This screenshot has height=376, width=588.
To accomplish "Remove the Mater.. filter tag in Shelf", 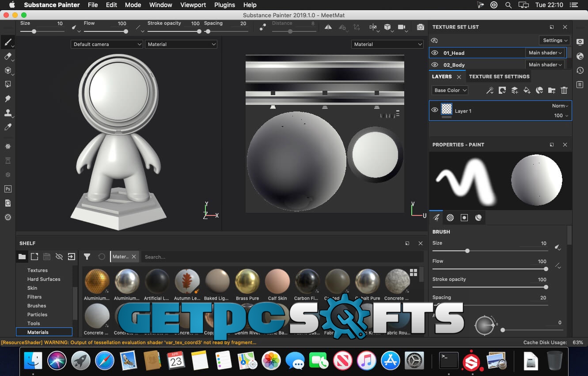I will coord(134,257).
